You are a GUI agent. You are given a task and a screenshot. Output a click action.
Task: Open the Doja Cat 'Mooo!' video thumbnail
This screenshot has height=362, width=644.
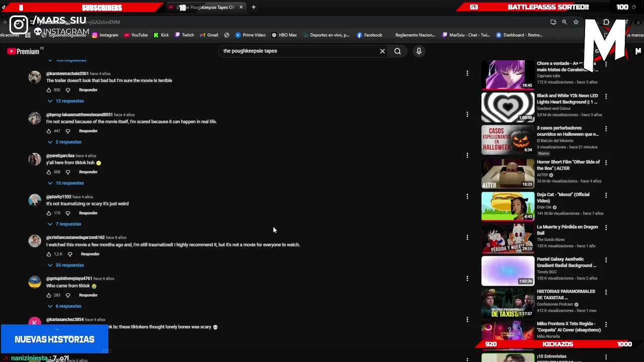point(508,206)
